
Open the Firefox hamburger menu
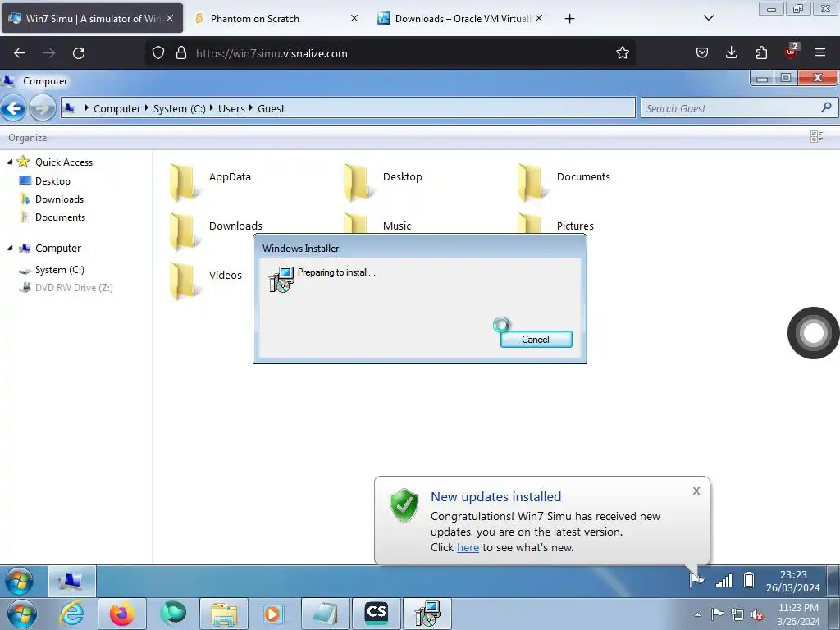(x=820, y=52)
